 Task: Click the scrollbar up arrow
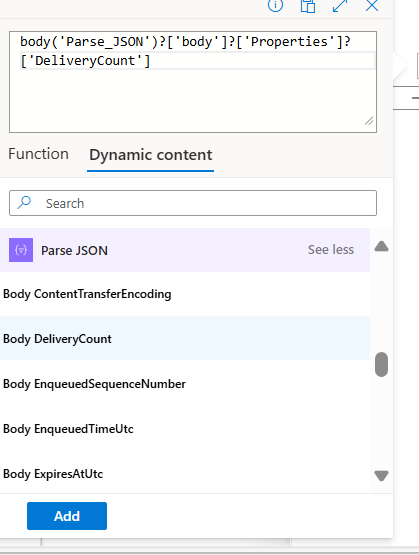tap(381, 246)
